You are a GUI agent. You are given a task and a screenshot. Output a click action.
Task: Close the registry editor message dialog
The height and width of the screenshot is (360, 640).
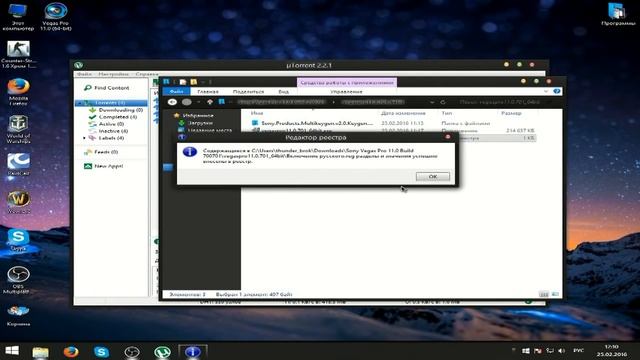(x=448, y=137)
